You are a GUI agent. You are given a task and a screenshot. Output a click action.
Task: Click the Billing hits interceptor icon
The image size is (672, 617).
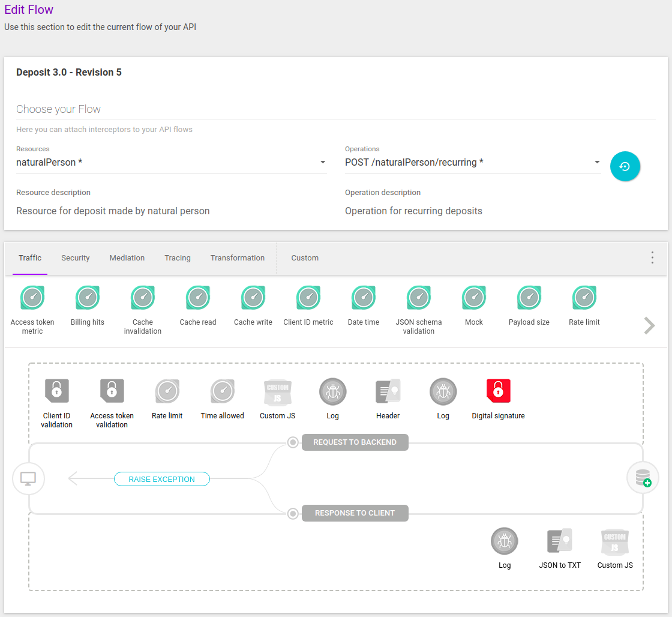coord(88,298)
